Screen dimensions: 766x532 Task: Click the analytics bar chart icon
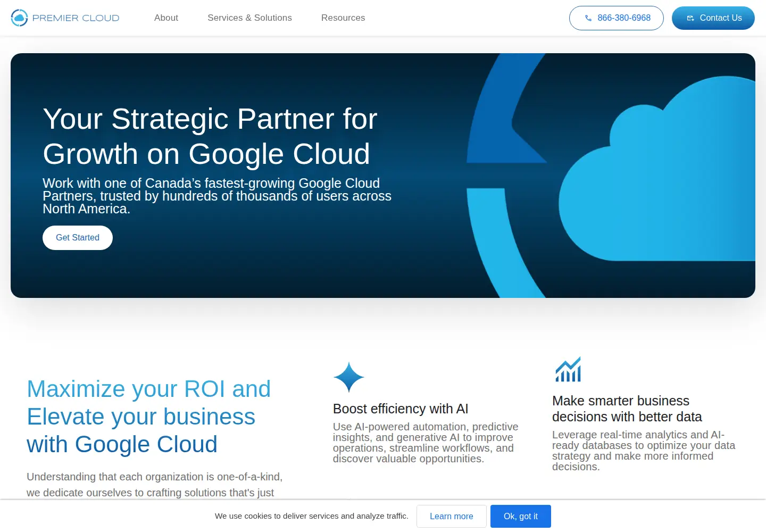tap(568, 369)
